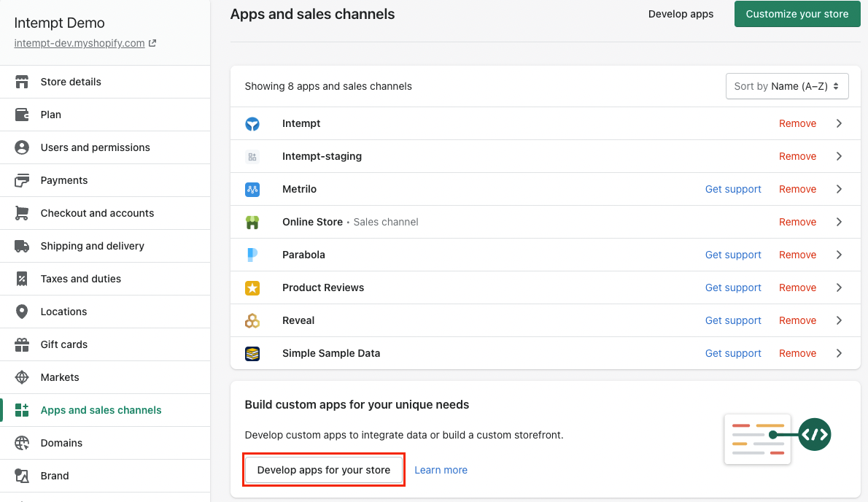The width and height of the screenshot is (868, 502).
Task: Get support for Parabola
Action: point(733,255)
